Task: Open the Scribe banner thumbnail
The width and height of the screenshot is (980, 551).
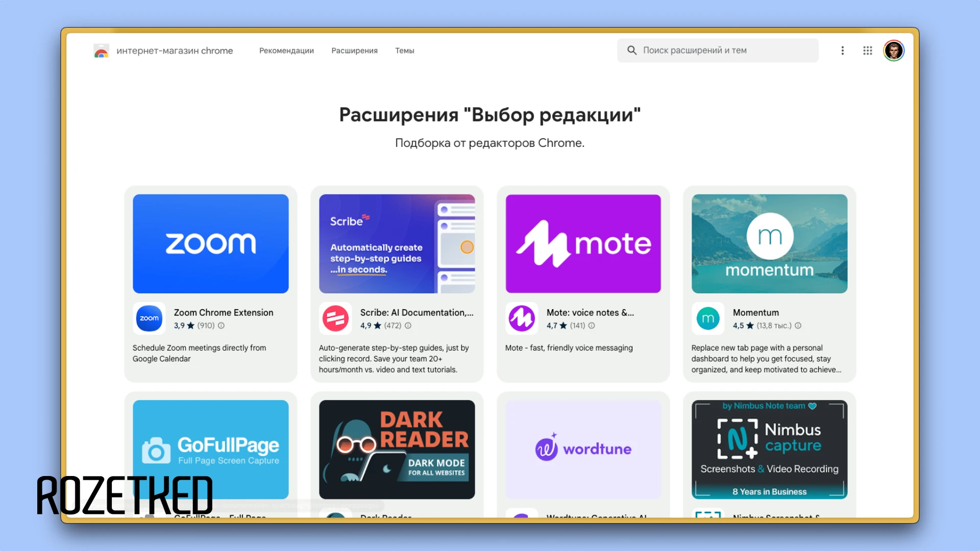Action: coord(397,244)
